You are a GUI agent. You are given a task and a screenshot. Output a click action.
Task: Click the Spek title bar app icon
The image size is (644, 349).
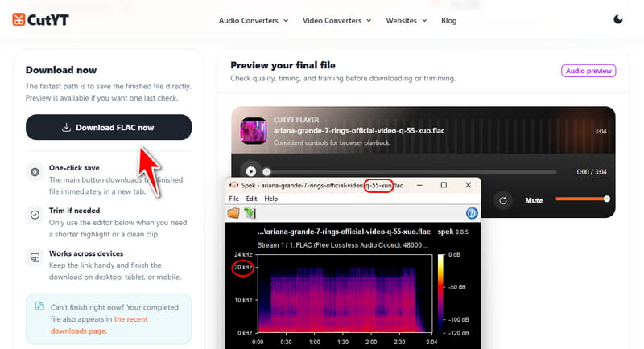[233, 185]
